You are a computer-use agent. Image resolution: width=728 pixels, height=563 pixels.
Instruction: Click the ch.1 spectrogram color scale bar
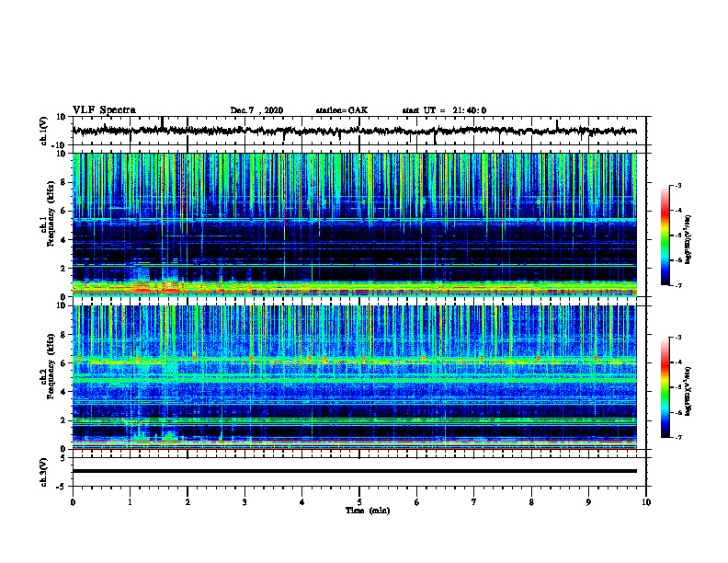665,236
